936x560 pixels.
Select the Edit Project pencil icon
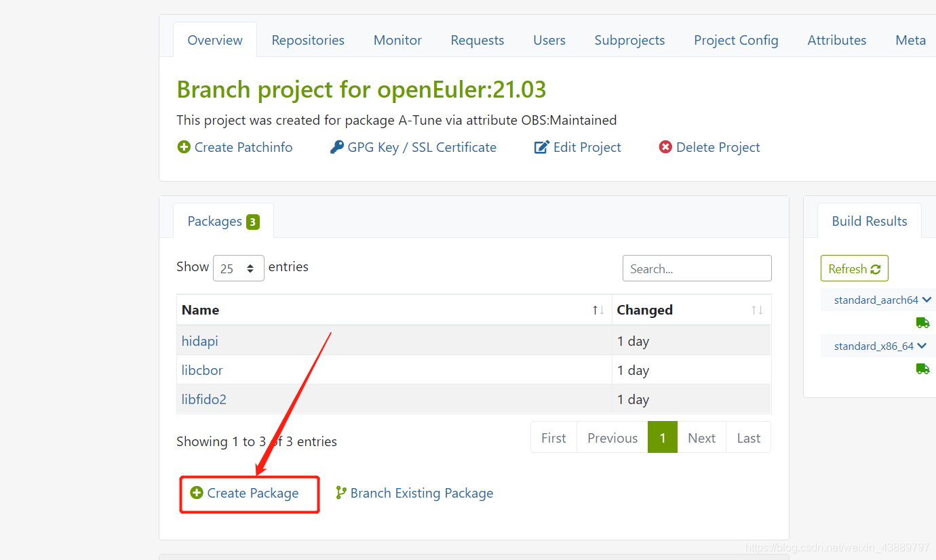tap(541, 146)
